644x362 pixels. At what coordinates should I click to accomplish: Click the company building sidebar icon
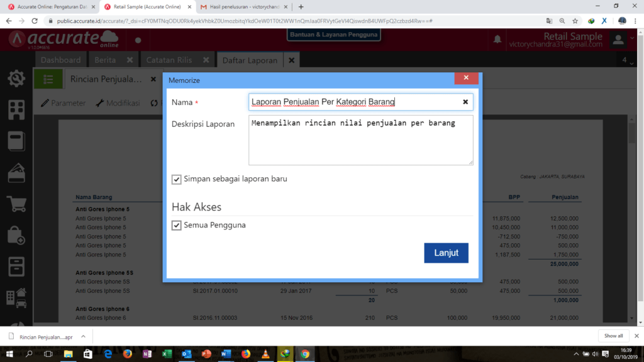(16, 110)
